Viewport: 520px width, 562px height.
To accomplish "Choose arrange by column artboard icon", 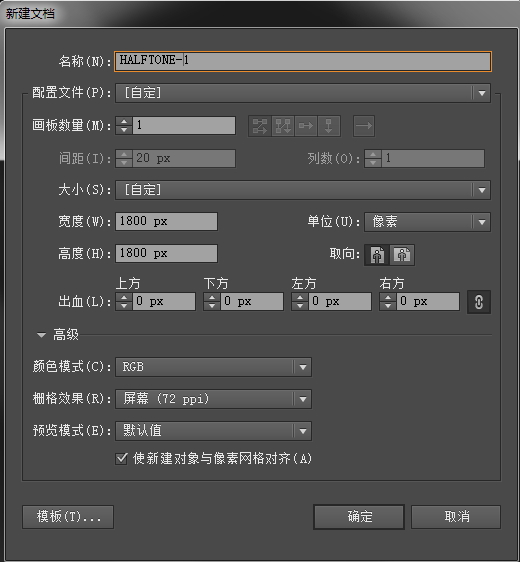I will tap(329, 126).
